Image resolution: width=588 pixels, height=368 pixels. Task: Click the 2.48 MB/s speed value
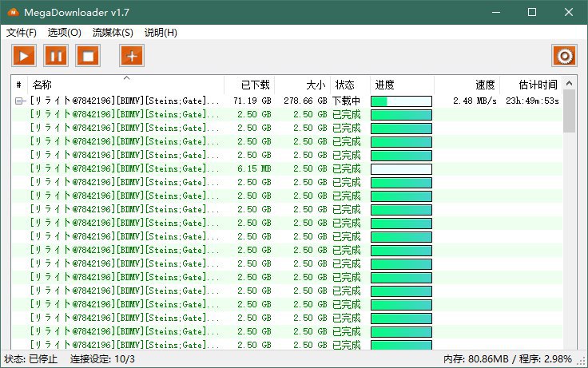pyautogui.click(x=475, y=101)
